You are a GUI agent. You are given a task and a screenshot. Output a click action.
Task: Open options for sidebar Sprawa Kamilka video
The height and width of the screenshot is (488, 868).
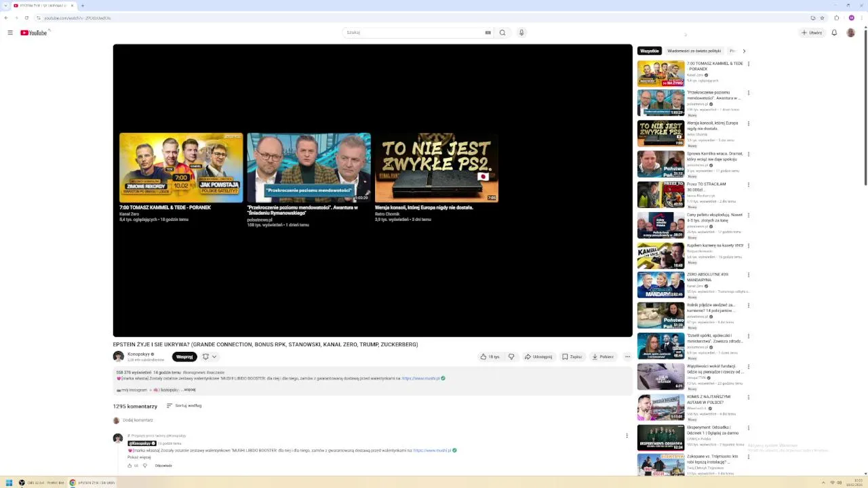[749, 154]
